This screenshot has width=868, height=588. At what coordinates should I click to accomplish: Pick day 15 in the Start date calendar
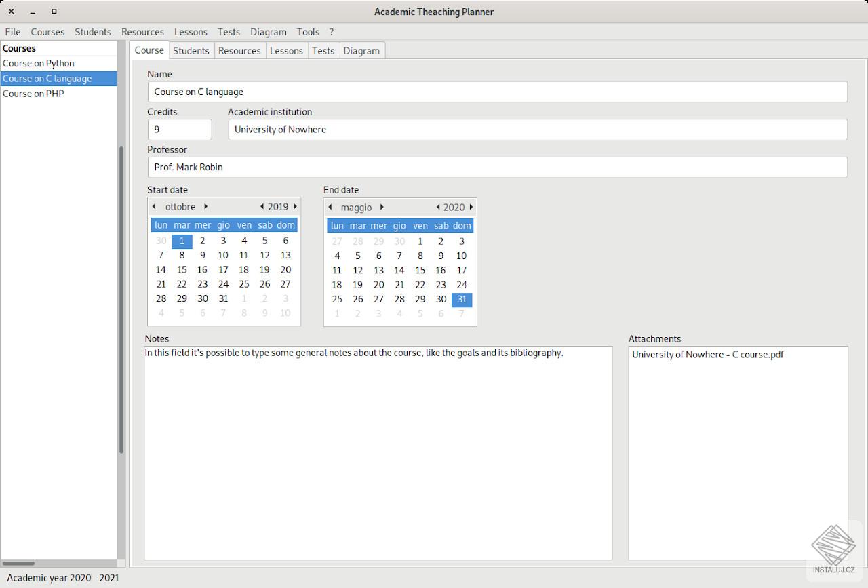(x=182, y=270)
